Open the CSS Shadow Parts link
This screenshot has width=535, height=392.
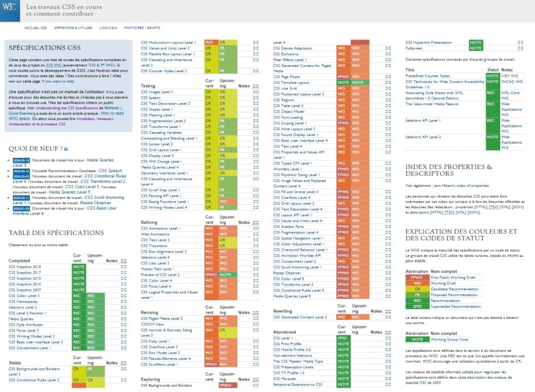pyautogui.click(x=288, y=227)
